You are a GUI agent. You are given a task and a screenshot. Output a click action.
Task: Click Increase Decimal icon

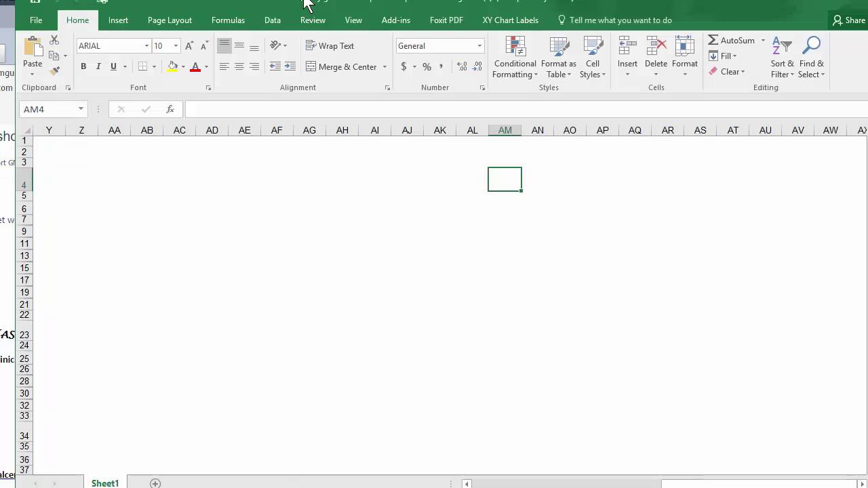tap(462, 66)
